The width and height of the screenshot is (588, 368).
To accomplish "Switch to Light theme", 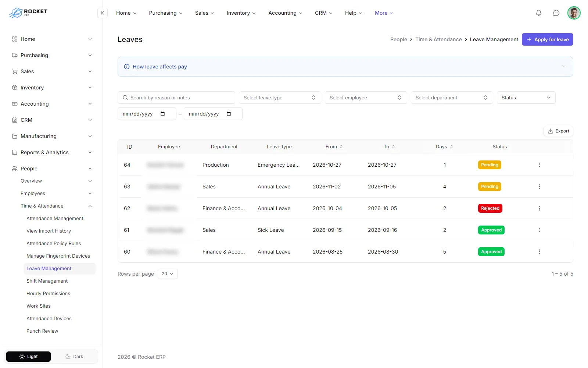I will pyautogui.click(x=29, y=357).
